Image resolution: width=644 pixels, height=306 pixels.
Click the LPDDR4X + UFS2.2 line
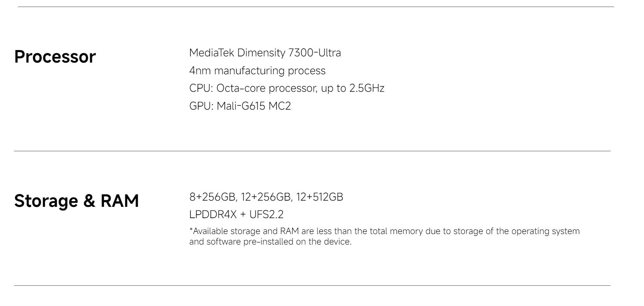pos(237,214)
